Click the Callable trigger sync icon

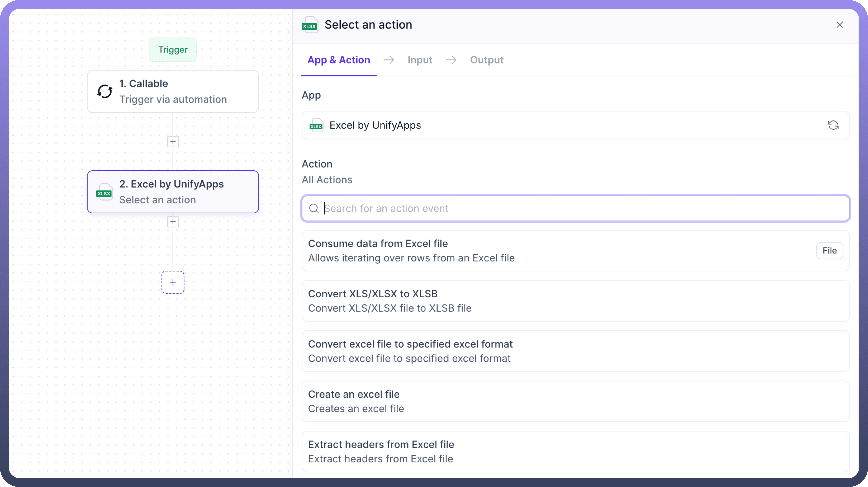pos(105,92)
